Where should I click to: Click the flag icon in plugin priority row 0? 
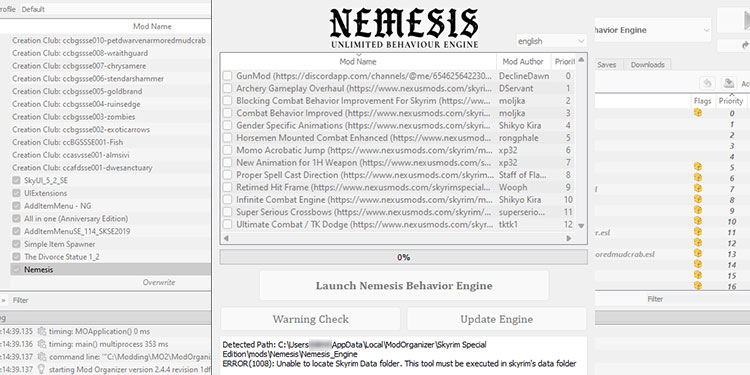(698, 113)
